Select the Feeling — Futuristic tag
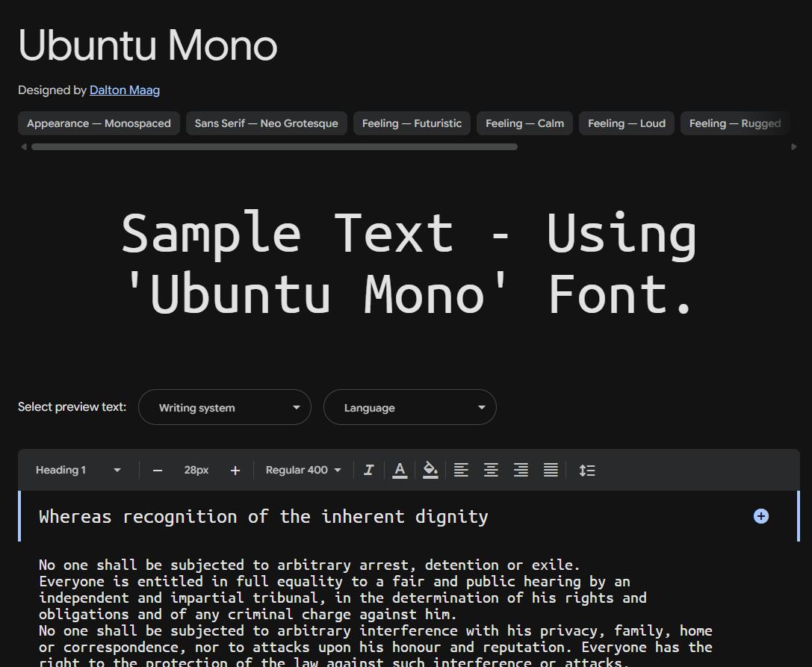The height and width of the screenshot is (667, 812). point(412,123)
